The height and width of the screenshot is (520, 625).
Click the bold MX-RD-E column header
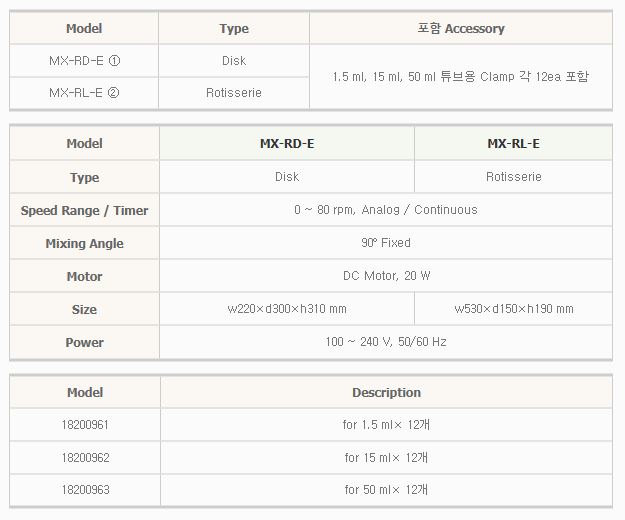[287, 144]
